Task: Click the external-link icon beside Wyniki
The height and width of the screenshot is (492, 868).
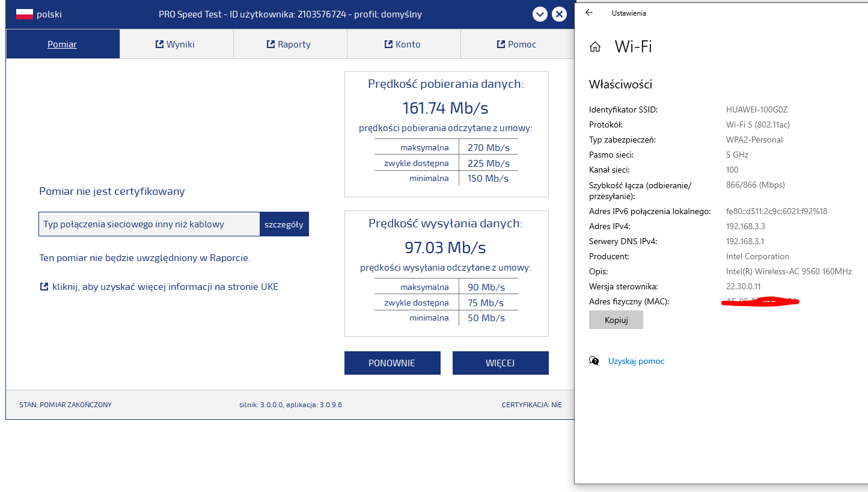Action: tap(159, 44)
